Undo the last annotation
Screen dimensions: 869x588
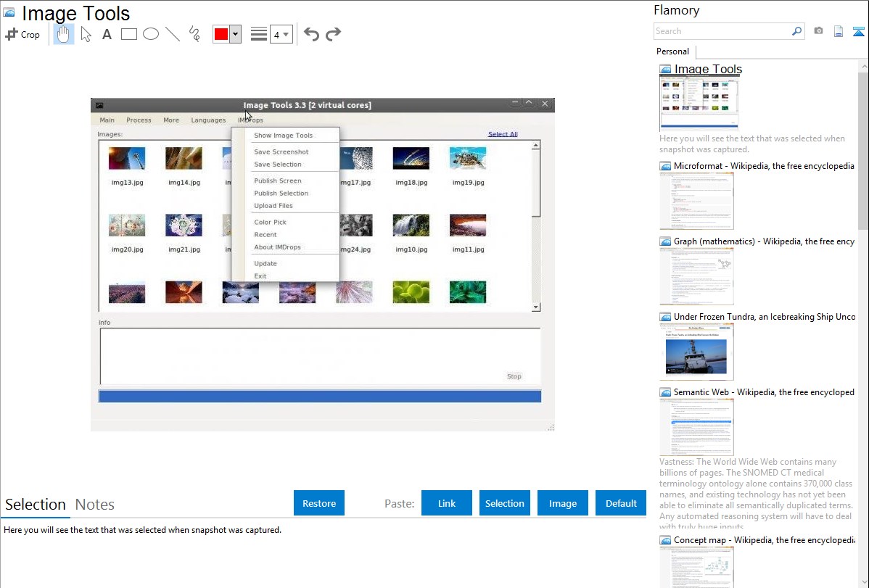coord(311,34)
